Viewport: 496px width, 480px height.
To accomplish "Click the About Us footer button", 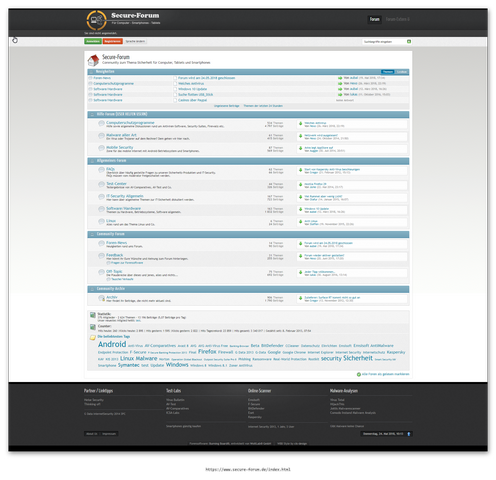I will tap(91, 434).
